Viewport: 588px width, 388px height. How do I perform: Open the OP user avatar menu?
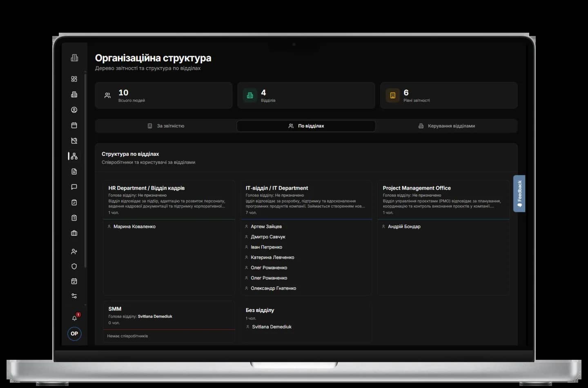(74, 334)
